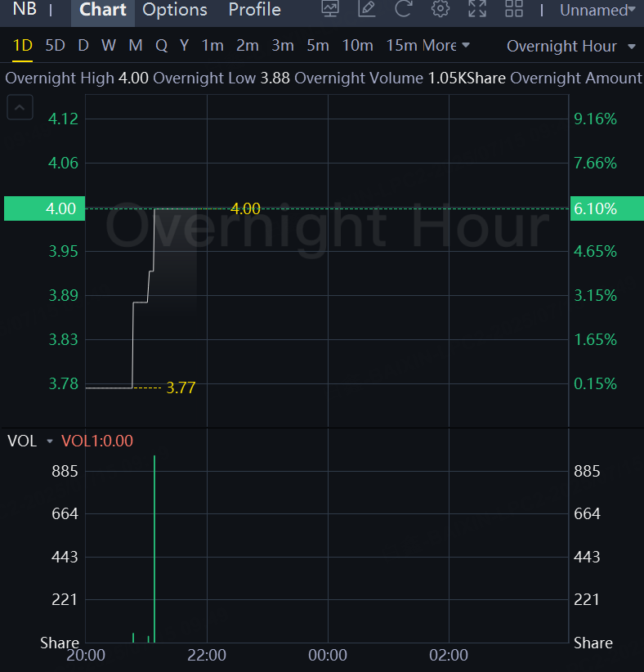This screenshot has width=644, height=672.
Task: Switch to the Profile tab
Action: [254, 10]
